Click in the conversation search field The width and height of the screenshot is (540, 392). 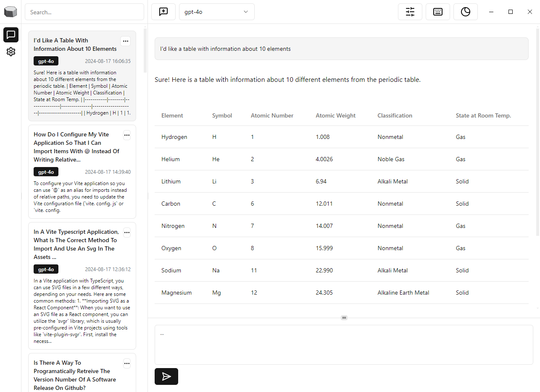point(84,12)
